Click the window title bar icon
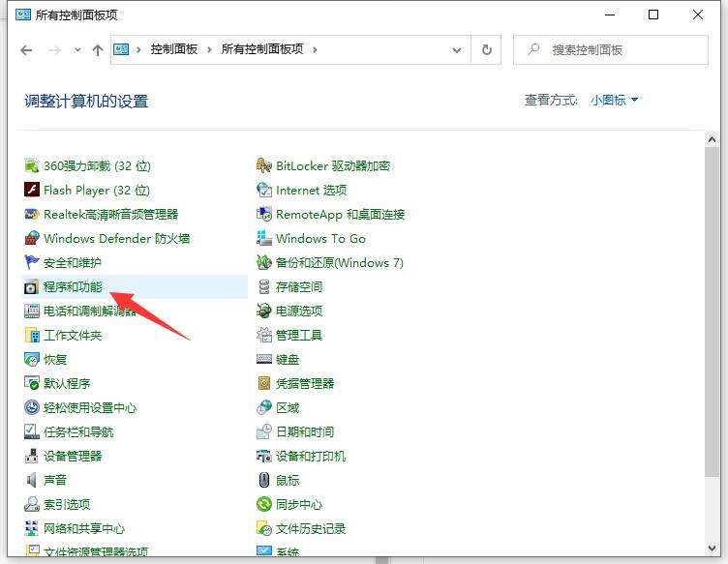 (23, 15)
